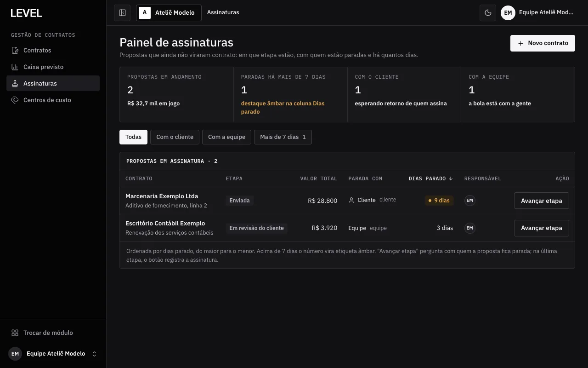Click the Centros de custo tag icon
This screenshot has width=588, height=368.
[15, 100]
